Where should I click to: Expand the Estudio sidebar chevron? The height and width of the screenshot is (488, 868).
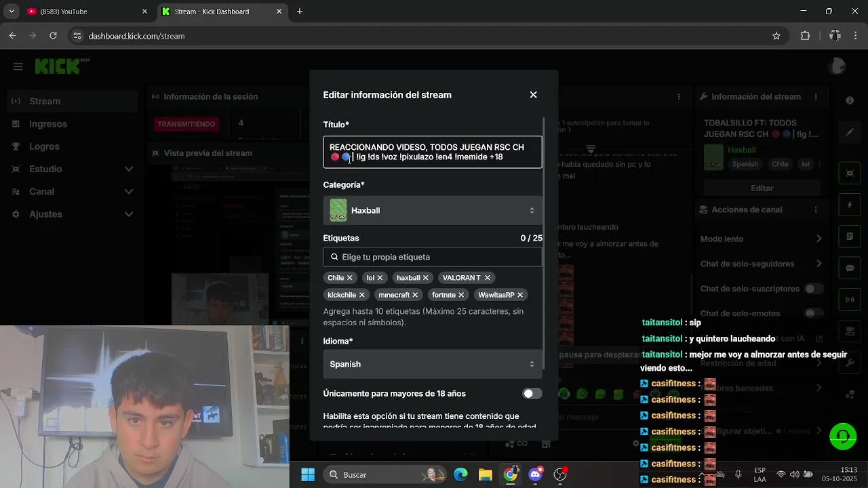129,169
